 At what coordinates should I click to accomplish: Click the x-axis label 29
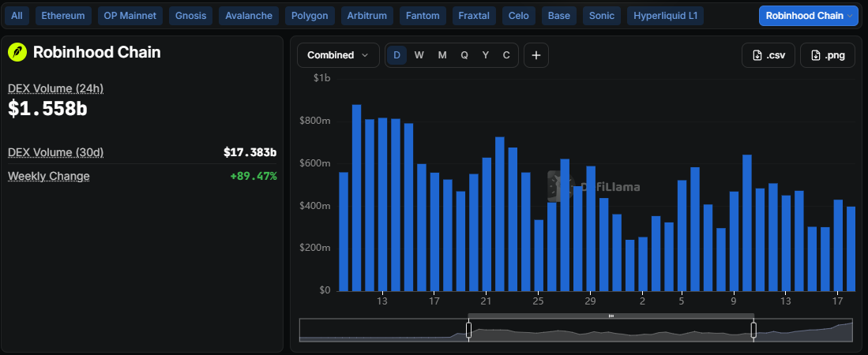pyautogui.click(x=590, y=301)
